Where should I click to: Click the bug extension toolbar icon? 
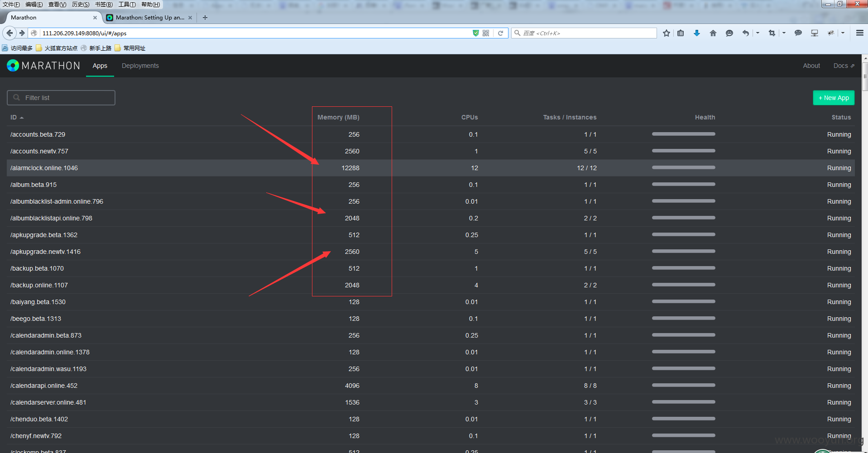point(831,33)
